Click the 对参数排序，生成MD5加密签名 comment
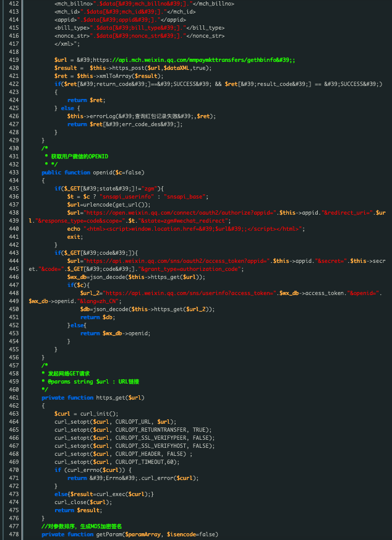The image size is (392, 540). click(82, 526)
